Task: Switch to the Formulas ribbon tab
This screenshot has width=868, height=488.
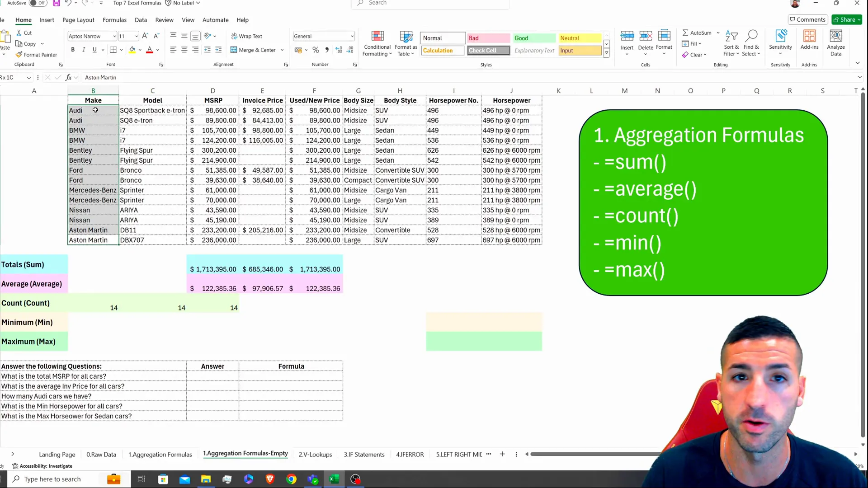Action: pyautogui.click(x=114, y=20)
